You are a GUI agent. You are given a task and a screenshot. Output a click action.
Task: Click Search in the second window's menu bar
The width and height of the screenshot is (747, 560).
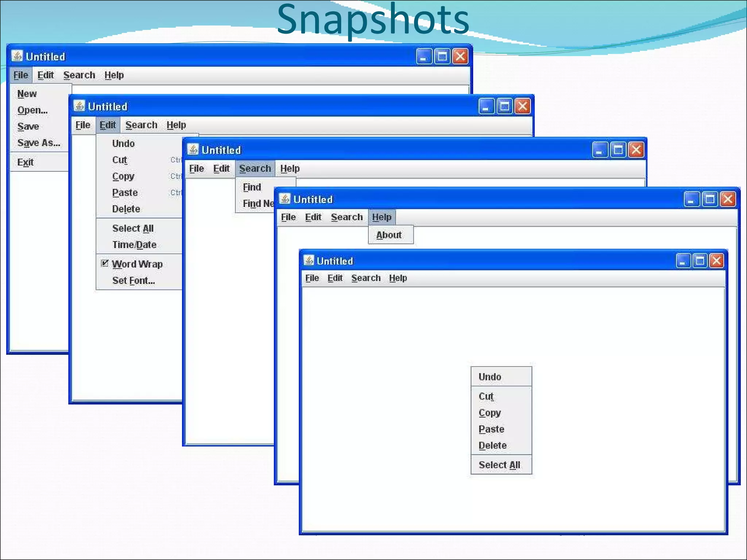coord(141,125)
